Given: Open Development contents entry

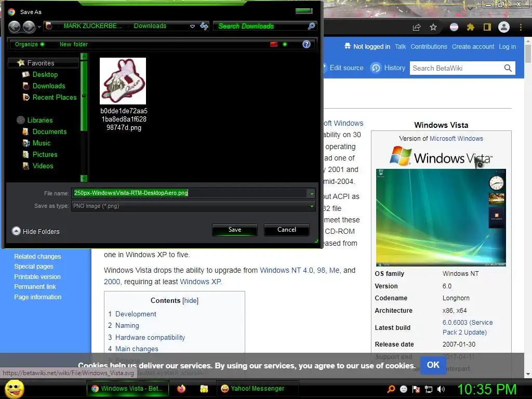Looking at the screenshot, I should pyautogui.click(x=136, y=314).
